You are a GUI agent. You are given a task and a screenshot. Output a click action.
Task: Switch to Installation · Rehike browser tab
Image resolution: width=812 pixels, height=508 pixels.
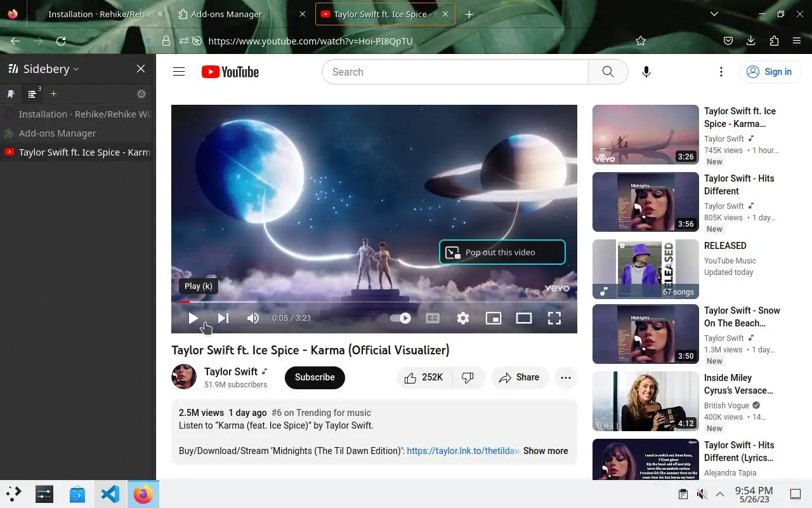coord(100,14)
